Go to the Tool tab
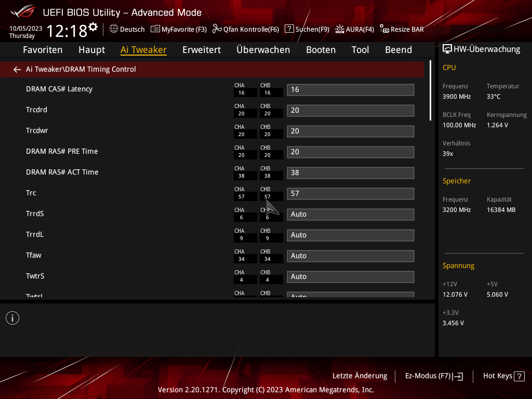Viewport: 532px width, 399px height. (361, 50)
